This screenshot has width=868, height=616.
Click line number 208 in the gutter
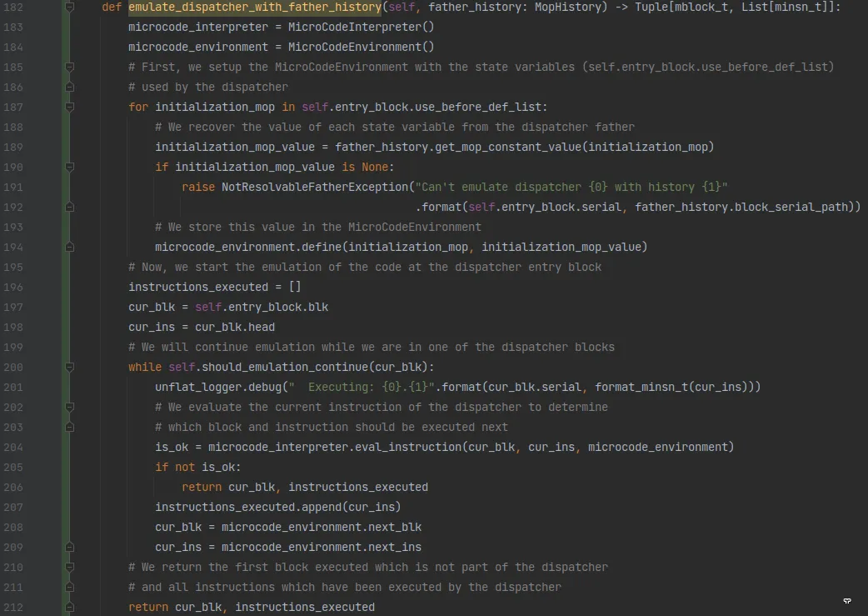13,528
